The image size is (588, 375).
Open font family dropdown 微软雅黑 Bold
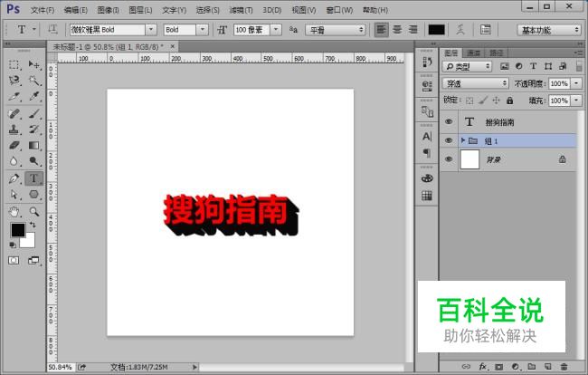coord(151,30)
